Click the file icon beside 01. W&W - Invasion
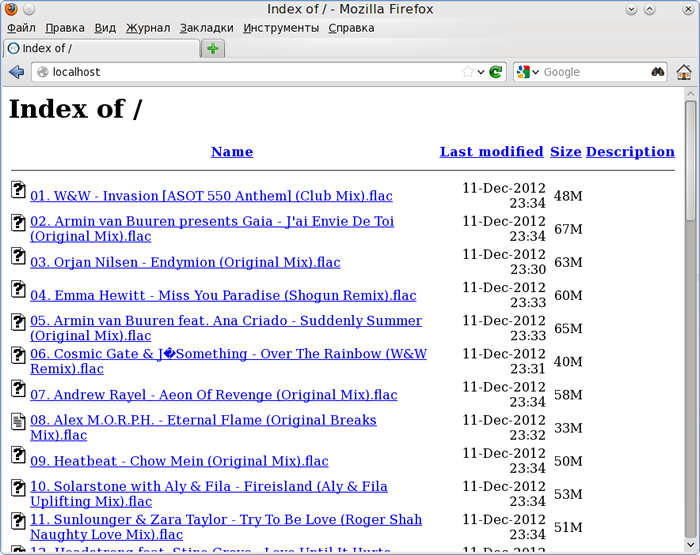The width and height of the screenshot is (700, 555). click(x=18, y=189)
